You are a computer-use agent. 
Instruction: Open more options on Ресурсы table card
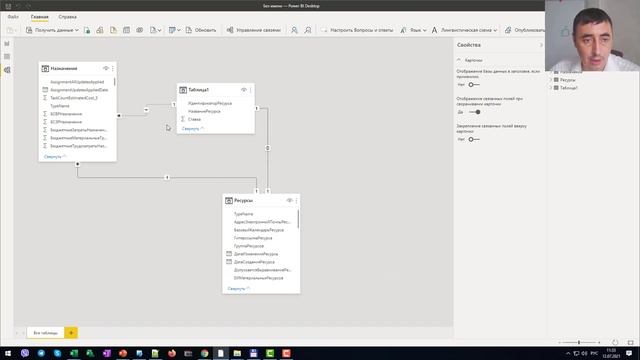[x=296, y=200]
